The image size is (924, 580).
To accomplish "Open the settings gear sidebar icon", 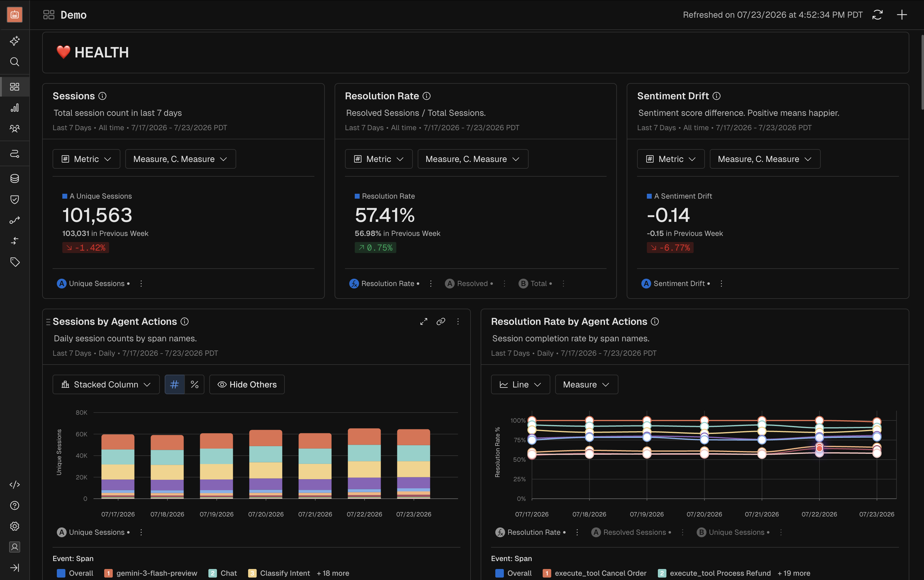I will (x=15, y=526).
